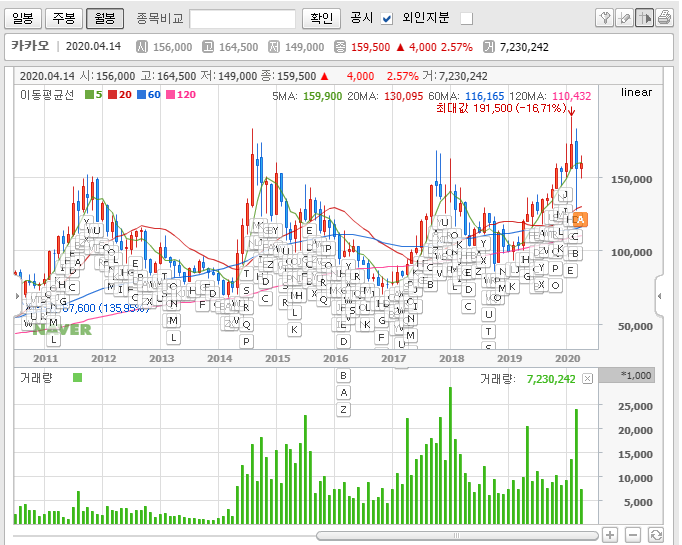Zoom out with minus button
This screenshot has width=682, height=545.
tap(633, 535)
